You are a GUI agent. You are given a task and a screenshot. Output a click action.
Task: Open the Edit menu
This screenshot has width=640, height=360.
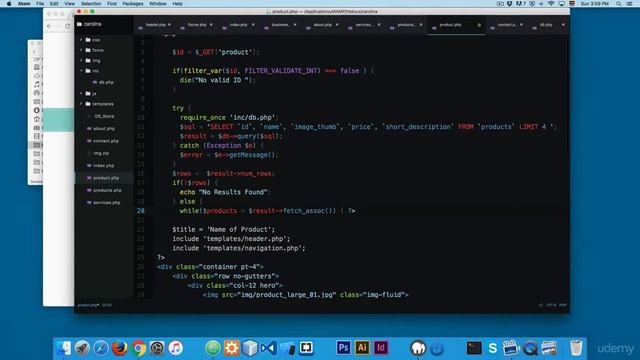click(x=54, y=4)
